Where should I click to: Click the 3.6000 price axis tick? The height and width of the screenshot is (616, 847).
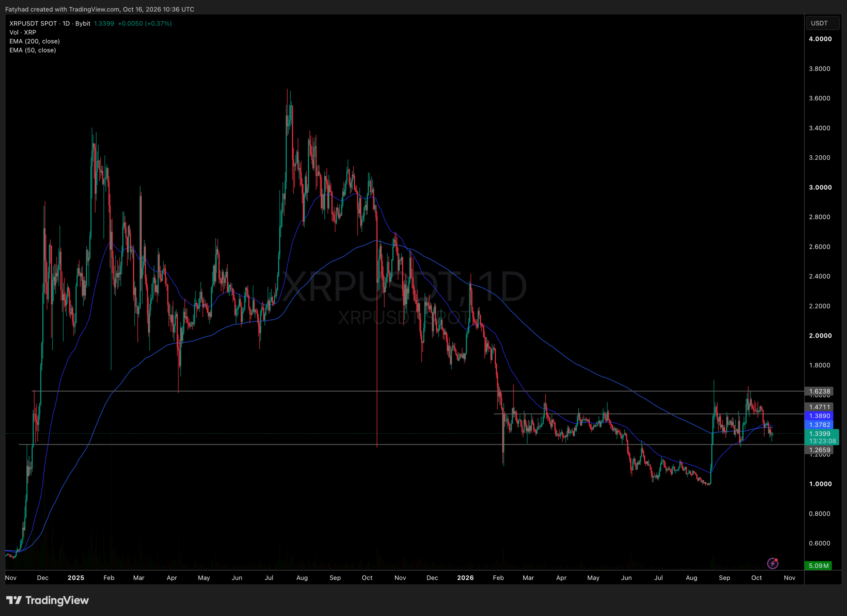pyautogui.click(x=819, y=98)
